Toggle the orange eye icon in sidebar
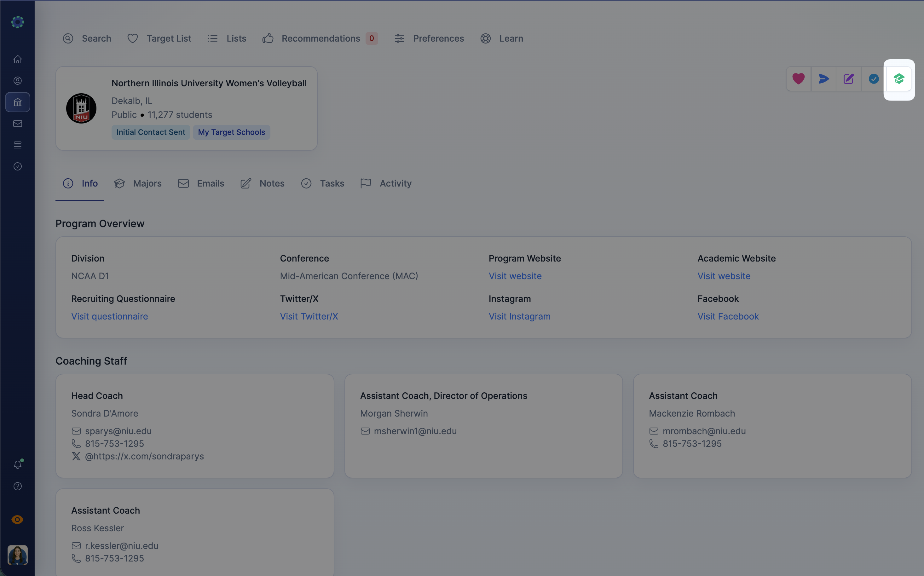Viewport: 924px width, 576px height. (18, 520)
